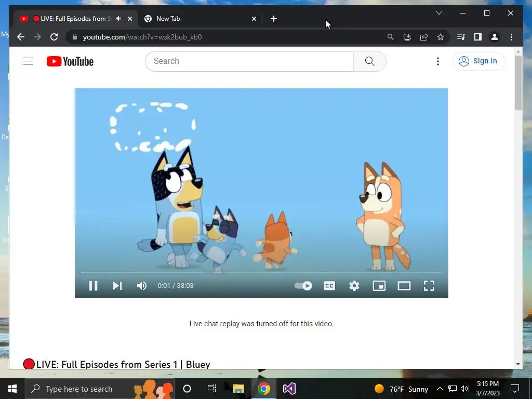Enter full screen video mode
The height and width of the screenshot is (399, 532).
[429, 286]
